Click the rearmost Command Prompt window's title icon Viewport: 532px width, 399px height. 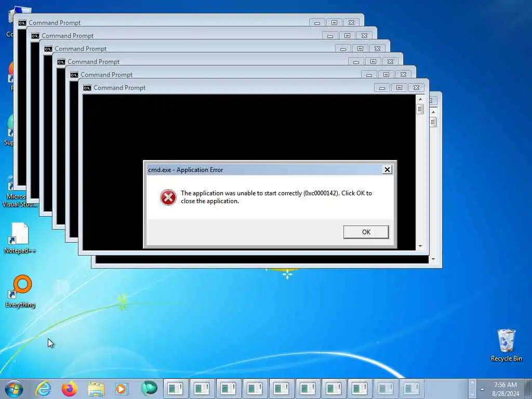click(x=22, y=23)
